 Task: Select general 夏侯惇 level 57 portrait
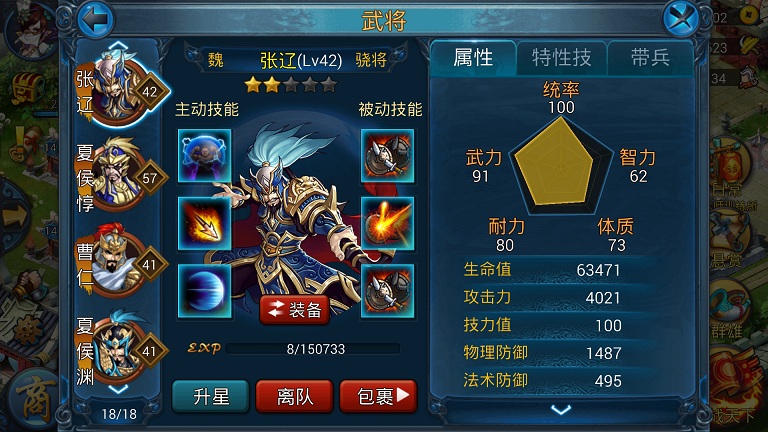pyautogui.click(x=120, y=175)
